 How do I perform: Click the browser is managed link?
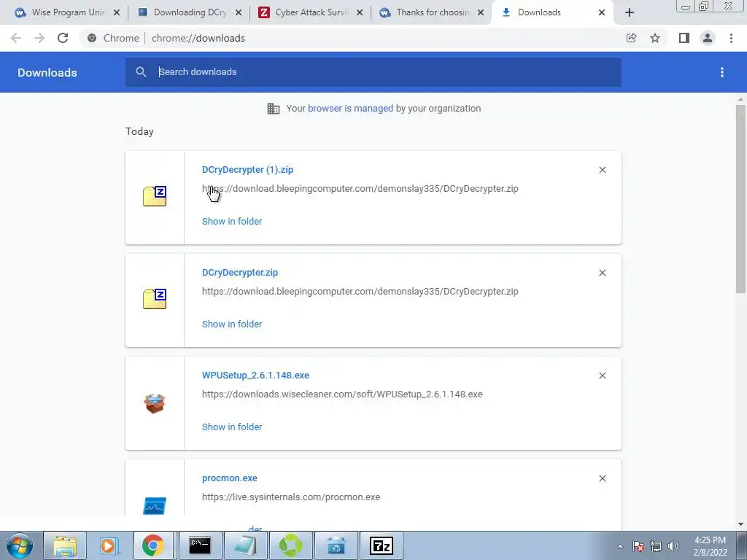[351, 109]
